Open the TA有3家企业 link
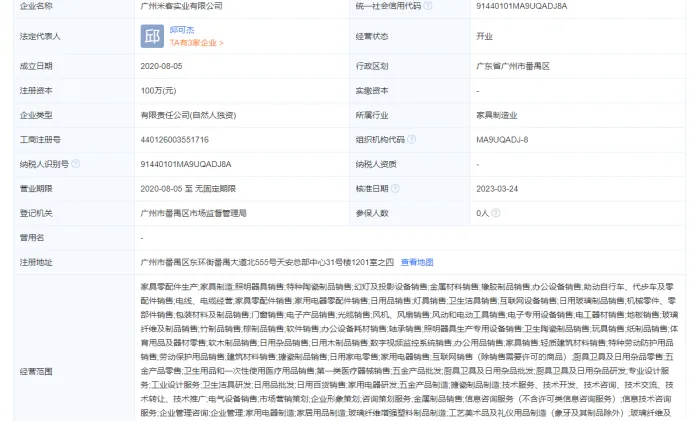The image size is (692, 422). 197,43
